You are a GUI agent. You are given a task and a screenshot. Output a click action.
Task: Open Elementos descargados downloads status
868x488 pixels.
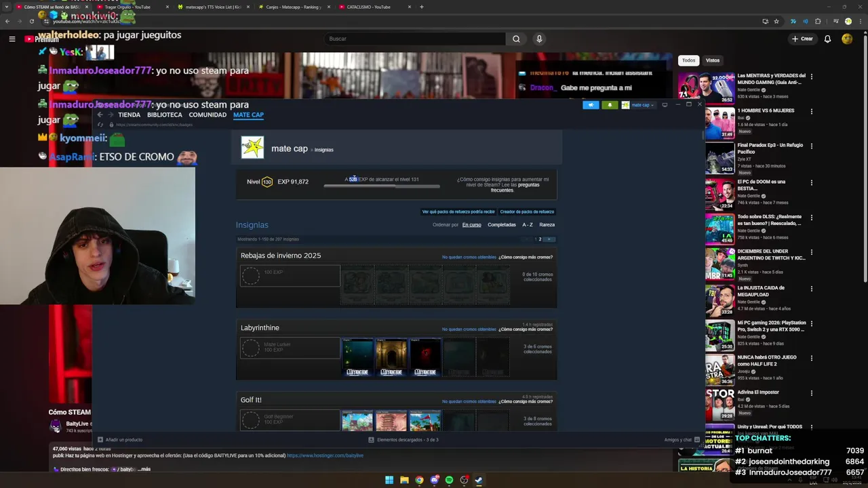403,440
